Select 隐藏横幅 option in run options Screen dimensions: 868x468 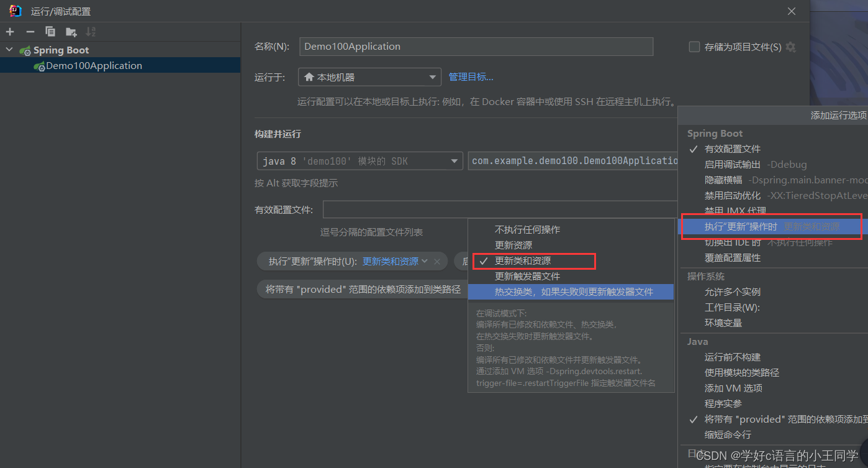[x=774, y=180]
